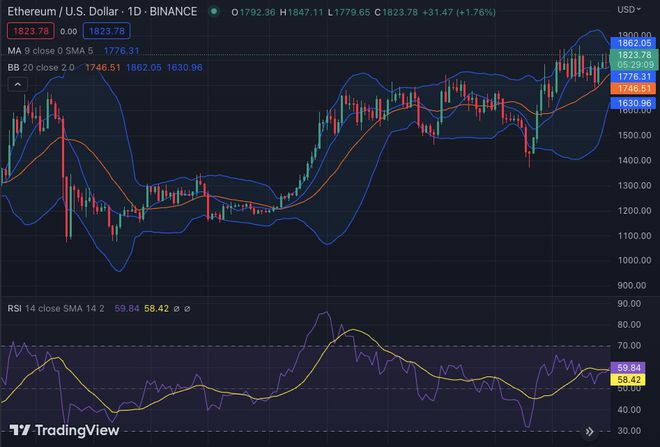Click the green 1823.78 current price countdown label
This screenshot has width=660, height=447.
(634, 60)
